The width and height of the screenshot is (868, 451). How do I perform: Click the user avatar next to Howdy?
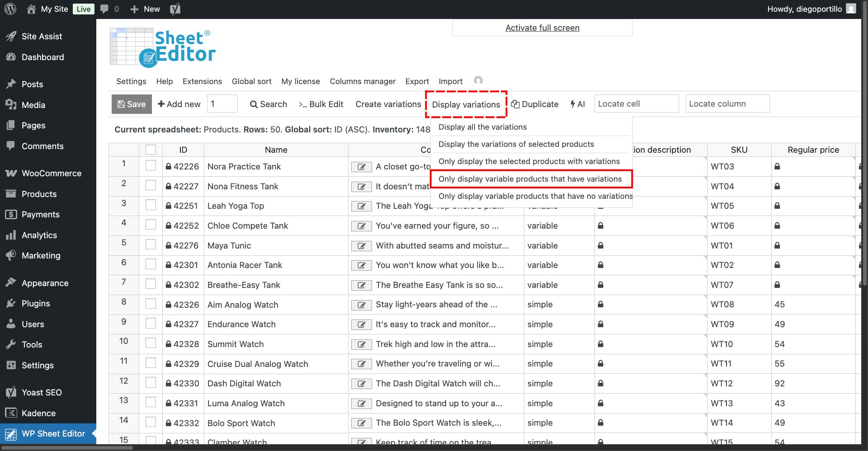(x=851, y=9)
